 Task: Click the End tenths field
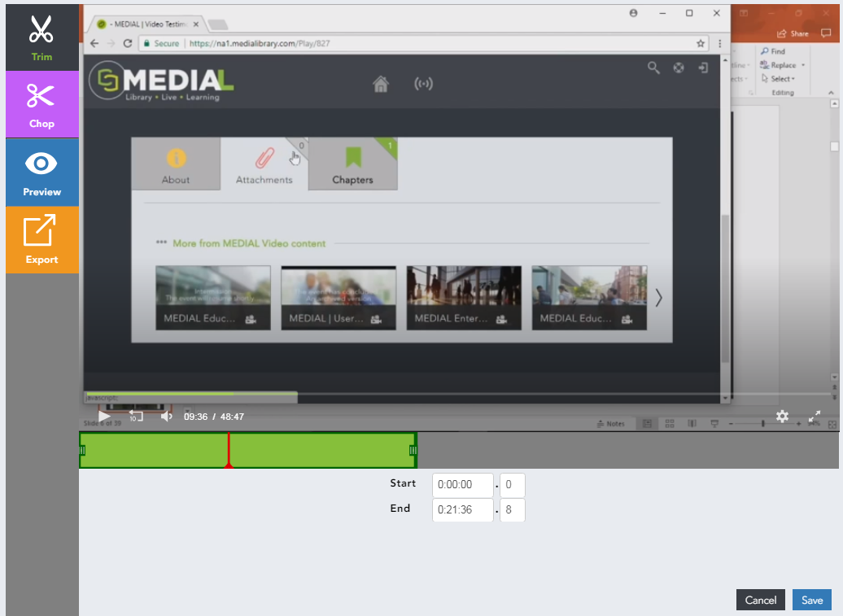click(513, 510)
